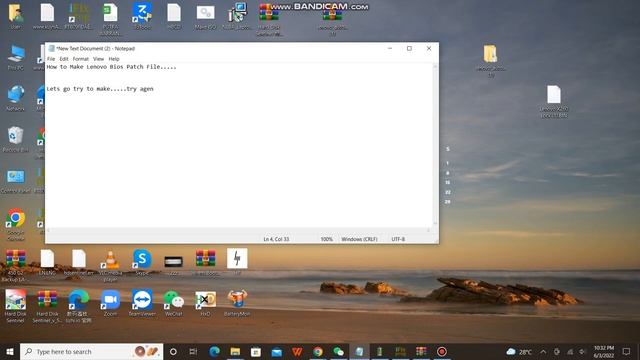Select the green spreadsheet file desktop icon
The image size is (640, 360).
tap(110, 19)
